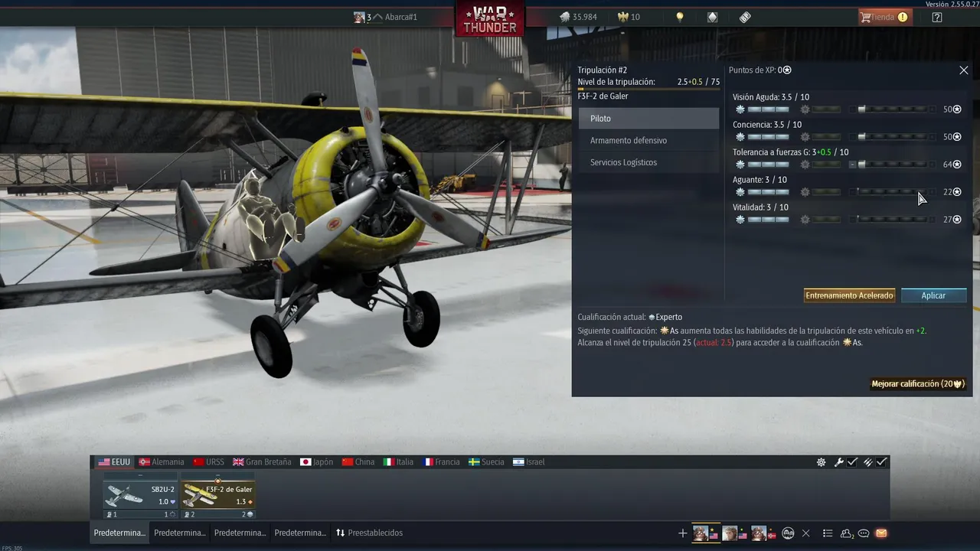The width and height of the screenshot is (980, 551).
Task: Select the fourth Predetermina... preset
Action: [300, 533]
